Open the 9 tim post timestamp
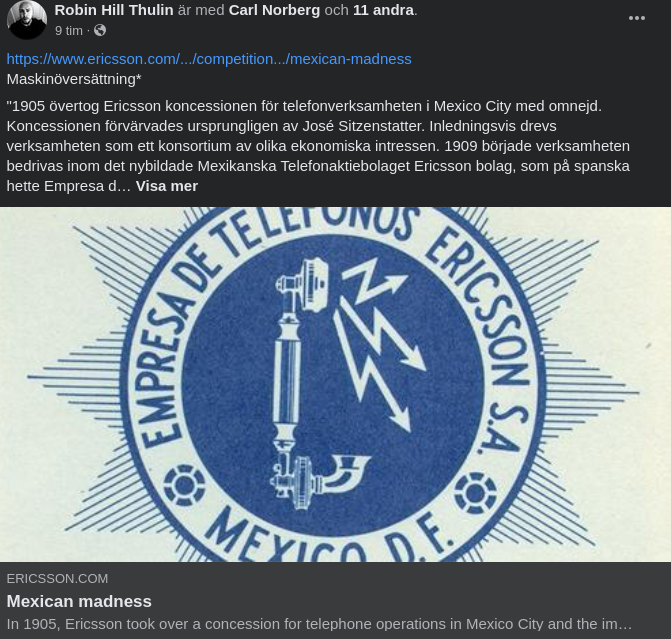 pos(68,31)
